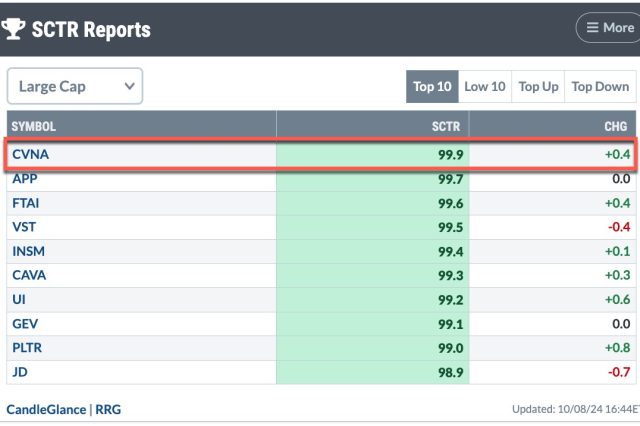Sort by the SYMBOL column header
The image size is (640, 426).
point(34,127)
